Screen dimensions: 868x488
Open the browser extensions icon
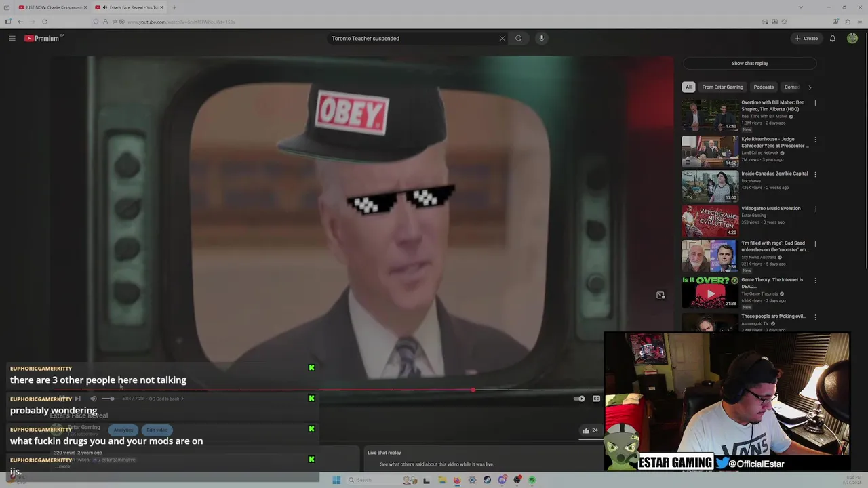848,22
